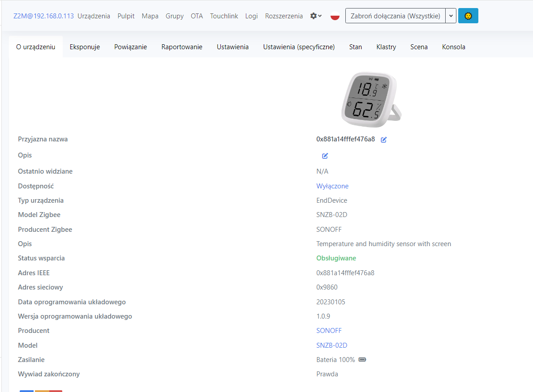The width and height of the screenshot is (533, 392).
Task: Edit the device description pencil icon
Action: pyautogui.click(x=325, y=156)
